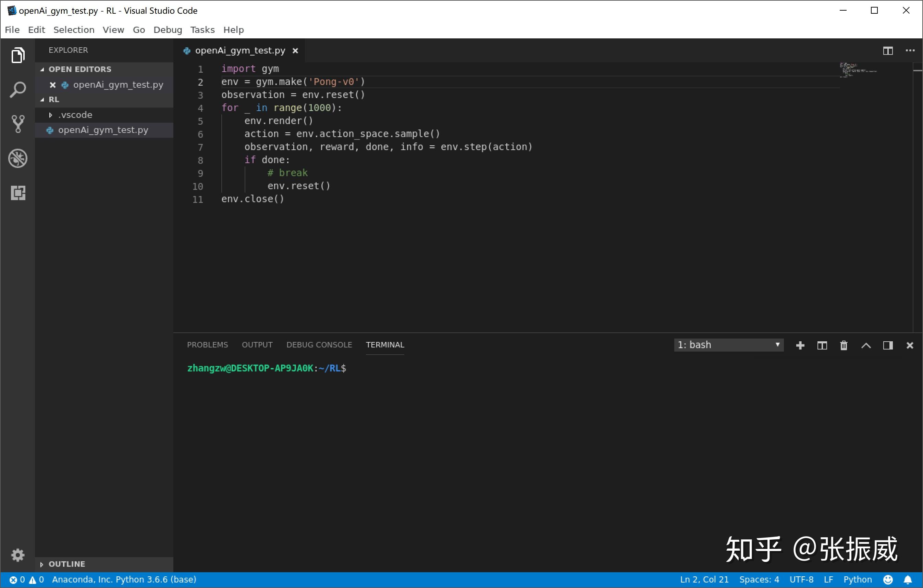Click the warnings count icon in the status bar
This screenshot has width=923, height=588.
(x=33, y=579)
